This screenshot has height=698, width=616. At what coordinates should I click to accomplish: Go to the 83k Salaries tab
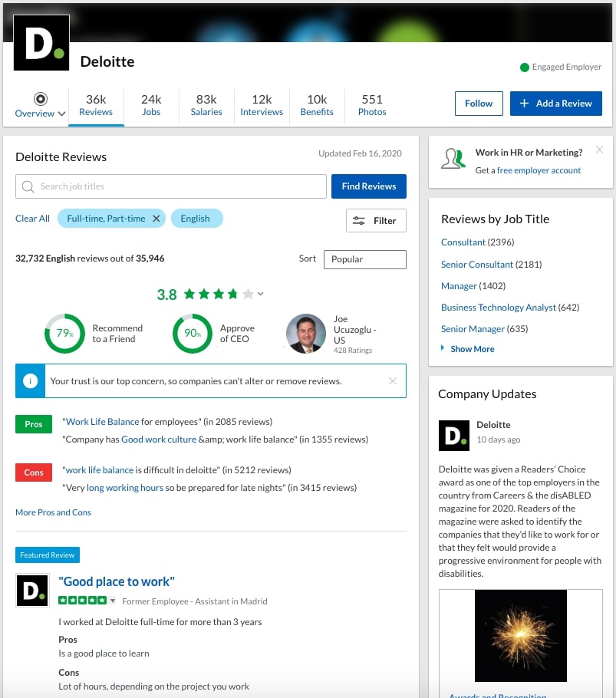[x=206, y=106]
